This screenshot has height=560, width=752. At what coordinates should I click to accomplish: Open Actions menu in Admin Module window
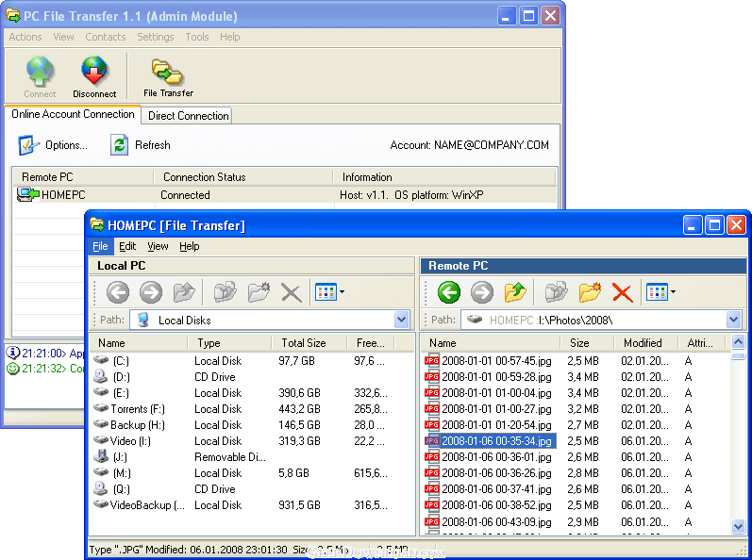pos(25,37)
